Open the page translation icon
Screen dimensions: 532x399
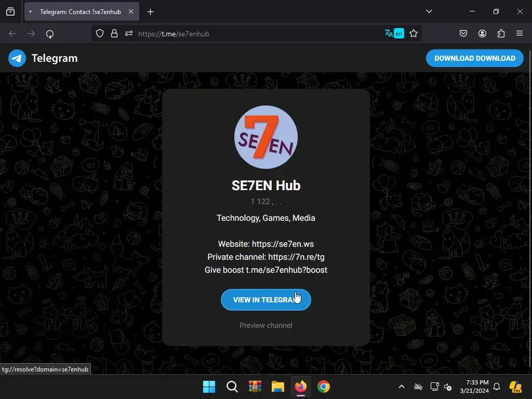[394, 33]
